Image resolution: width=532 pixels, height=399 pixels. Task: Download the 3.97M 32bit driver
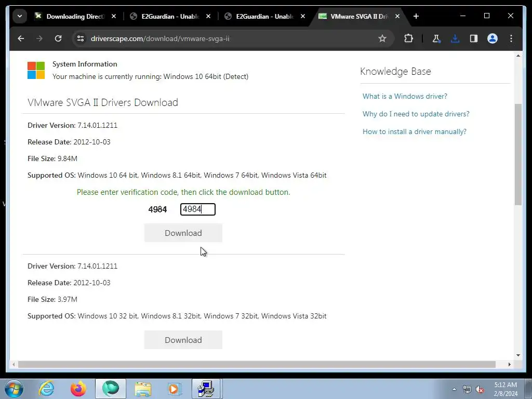tap(183, 340)
